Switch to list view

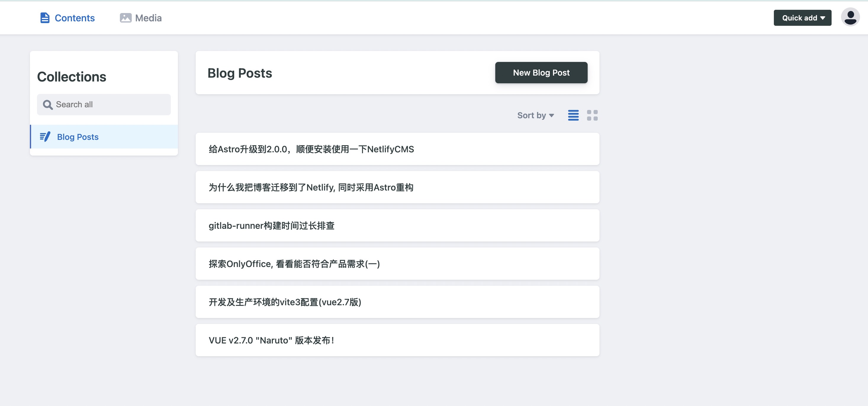tap(573, 115)
